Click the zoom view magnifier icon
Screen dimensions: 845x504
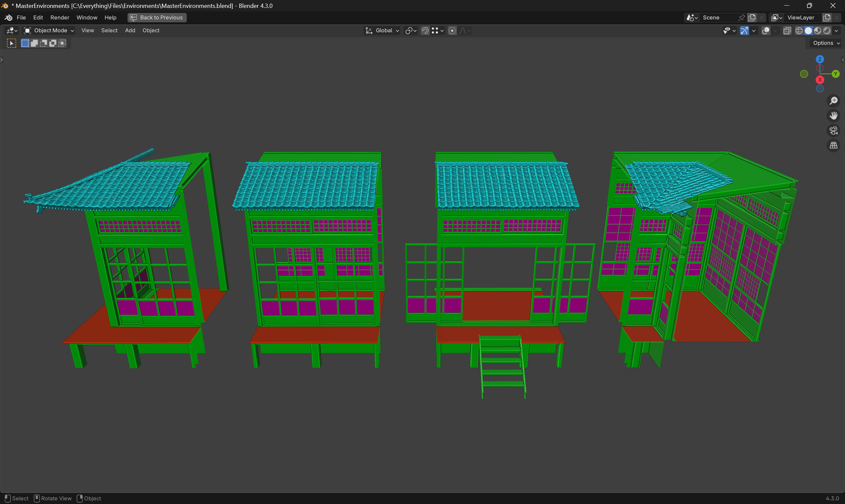tap(833, 101)
